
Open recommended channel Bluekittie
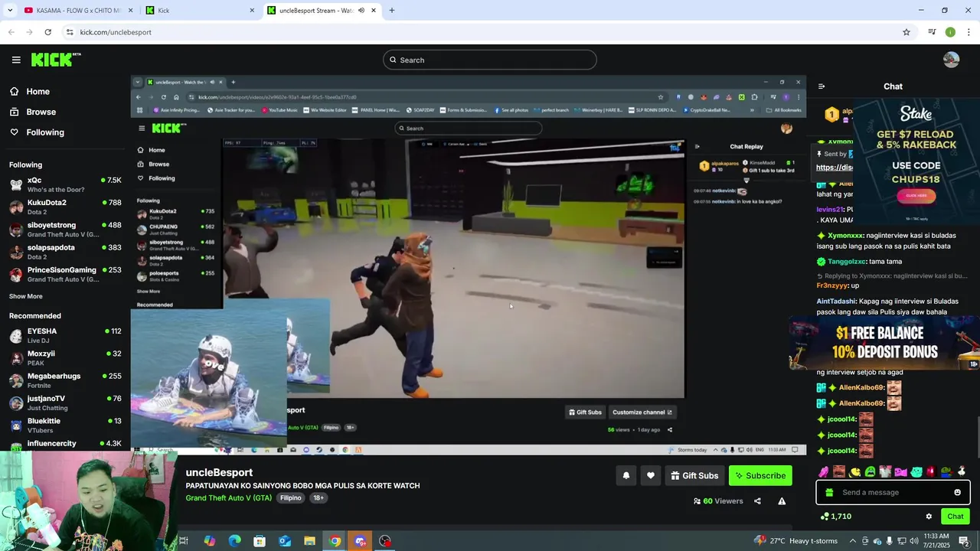click(65, 425)
